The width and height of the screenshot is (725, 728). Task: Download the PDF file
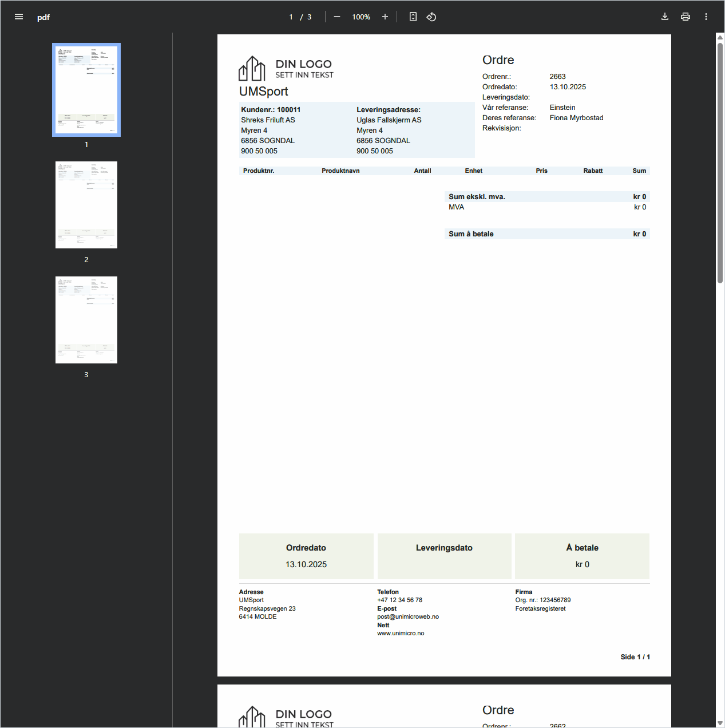click(x=665, y=17)
